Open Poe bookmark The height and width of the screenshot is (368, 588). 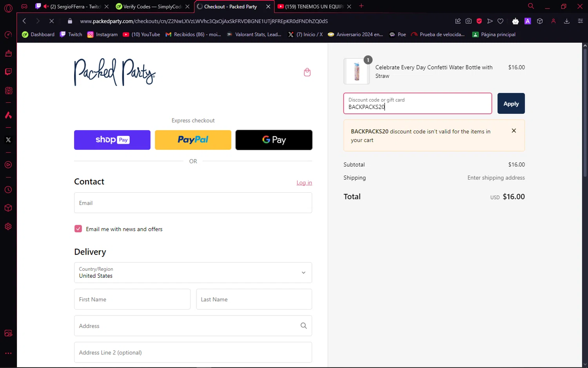(x=397, y=35)
